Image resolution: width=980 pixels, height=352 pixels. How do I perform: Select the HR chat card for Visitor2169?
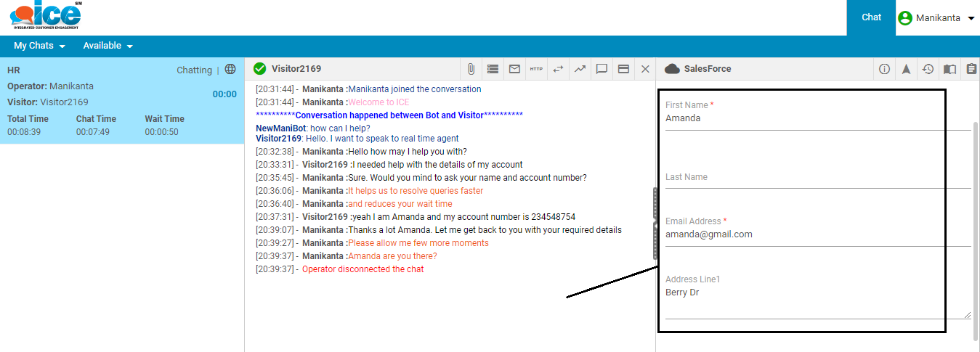[122, 102]
